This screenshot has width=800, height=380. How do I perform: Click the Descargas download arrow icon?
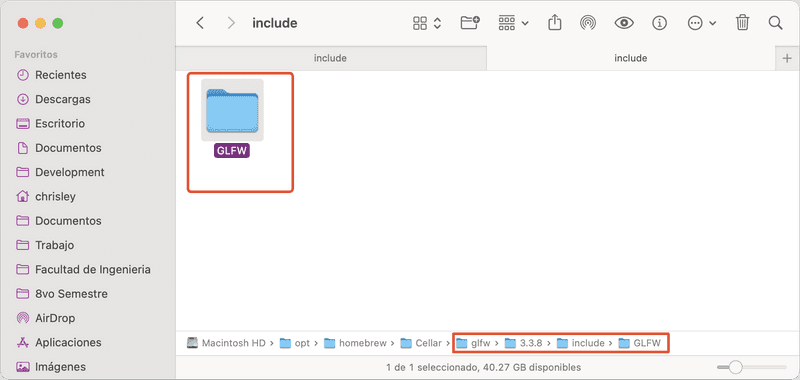click(22, 99)
